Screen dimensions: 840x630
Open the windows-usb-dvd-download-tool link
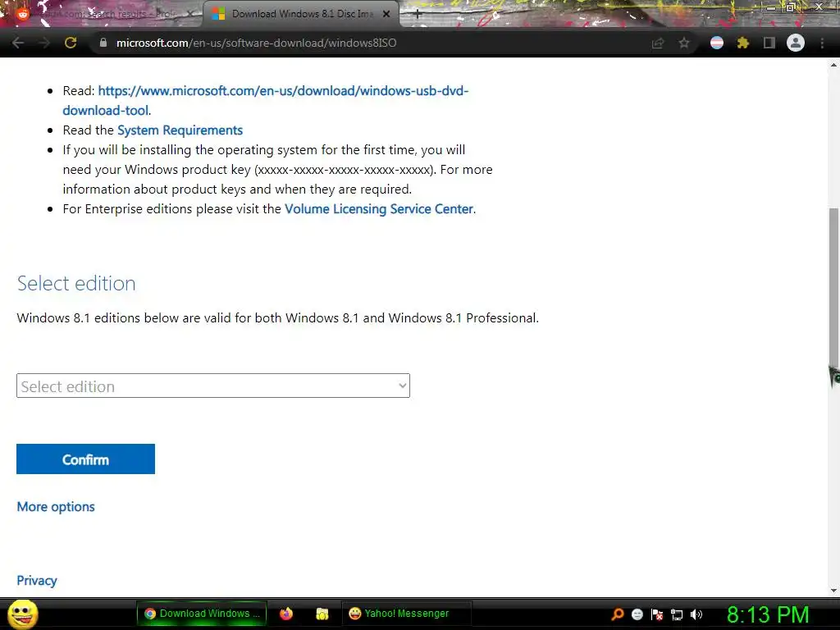click(266, 100)
